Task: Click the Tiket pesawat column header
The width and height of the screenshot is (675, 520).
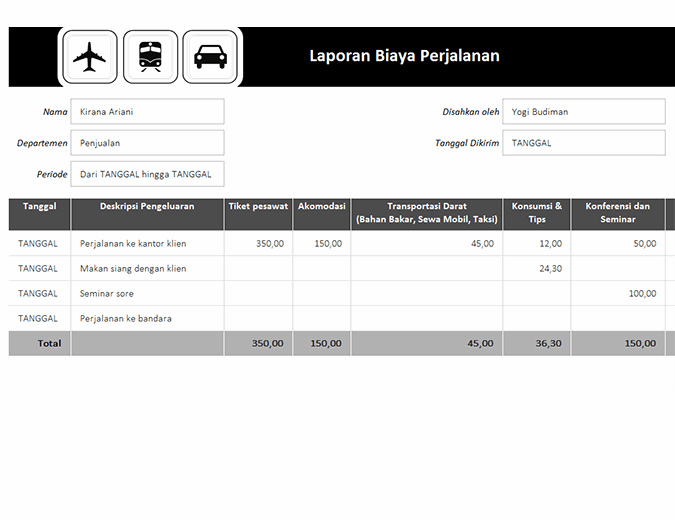Action: pos(258,214)
